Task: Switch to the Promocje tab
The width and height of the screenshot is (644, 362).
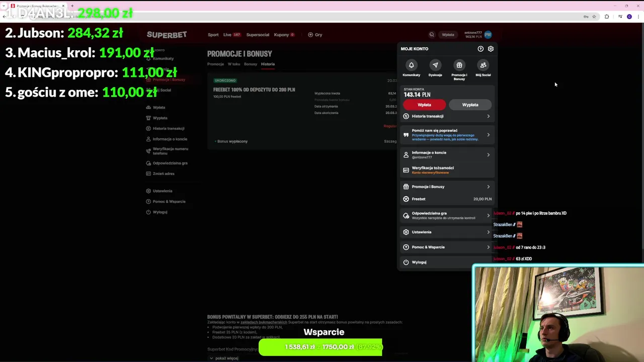Action: click(x=215, y=64)
